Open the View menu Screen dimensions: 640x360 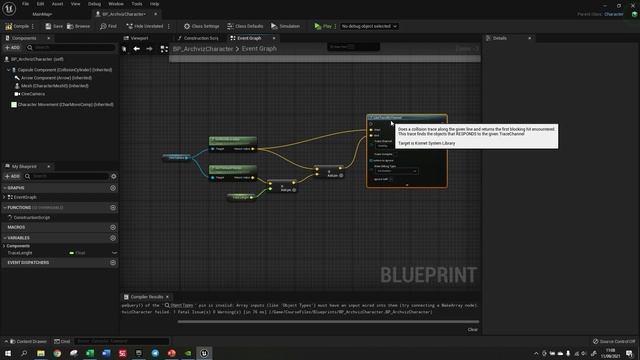click(76, 4)
